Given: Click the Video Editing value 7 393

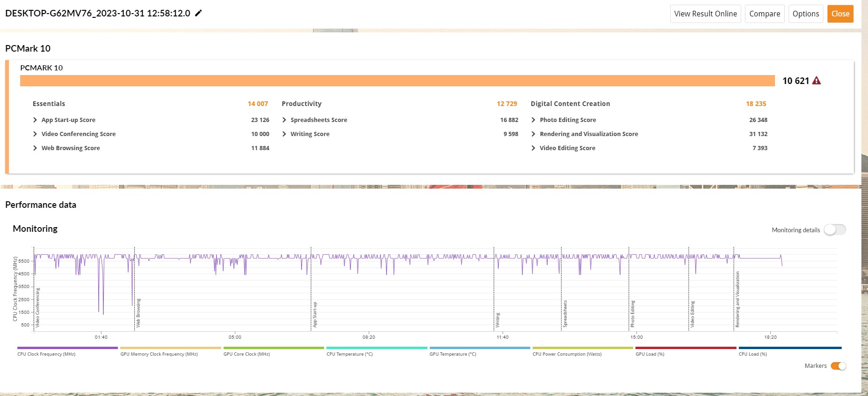Looking at the screenshot, I should pyautogui.click(x=760, y=148).
